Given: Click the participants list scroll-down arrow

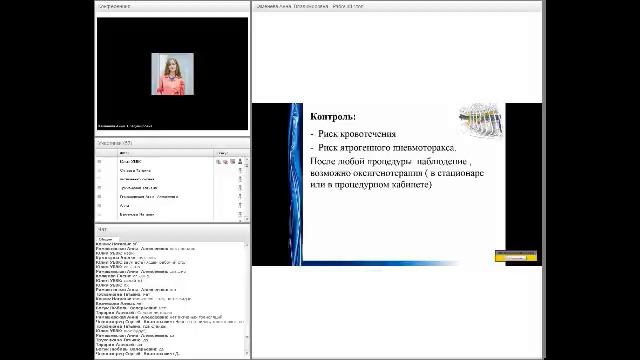Looking at the screenshot, I should [x=247, y=219].
